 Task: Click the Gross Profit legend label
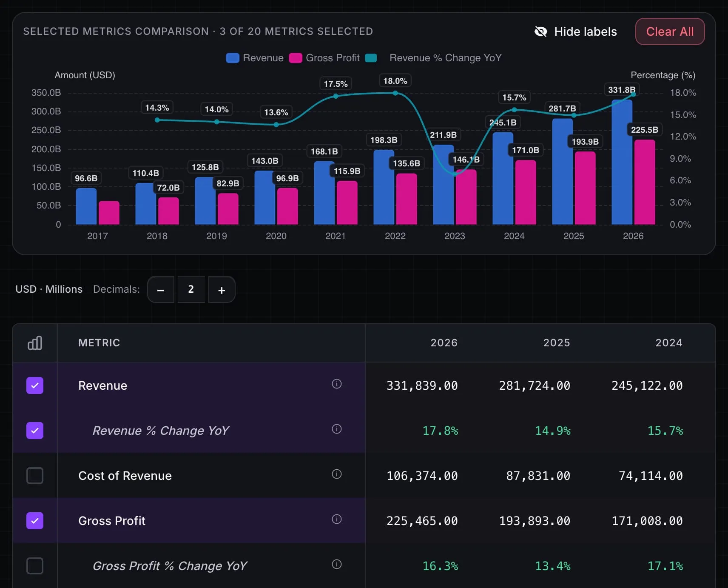(x=333, y=58)
